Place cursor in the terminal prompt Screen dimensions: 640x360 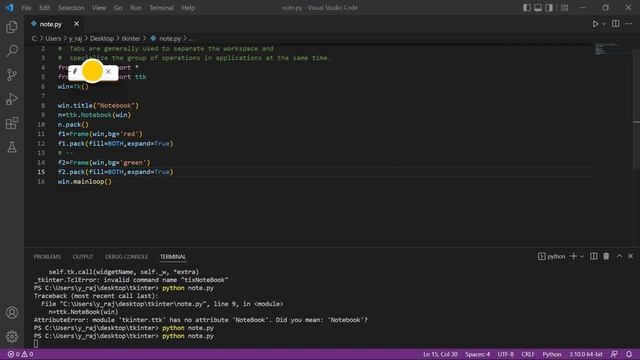pos(36,344)
